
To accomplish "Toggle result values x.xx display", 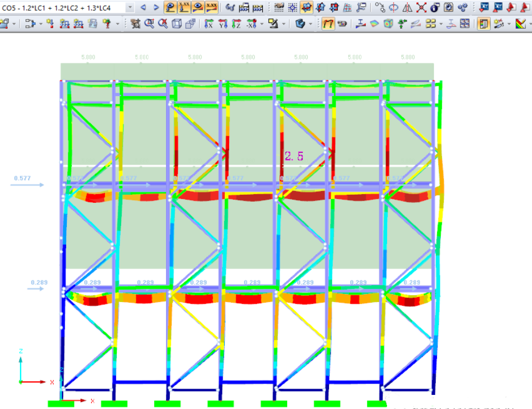I will tap(212, 8).
